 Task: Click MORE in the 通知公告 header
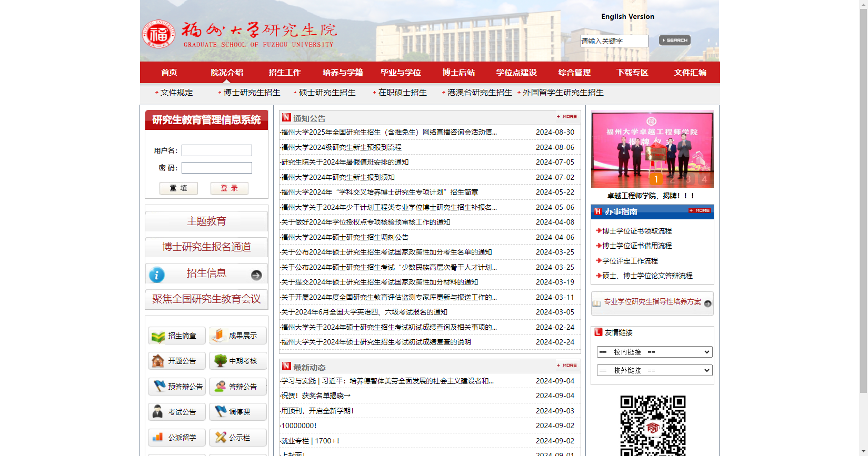pos(567,117)
